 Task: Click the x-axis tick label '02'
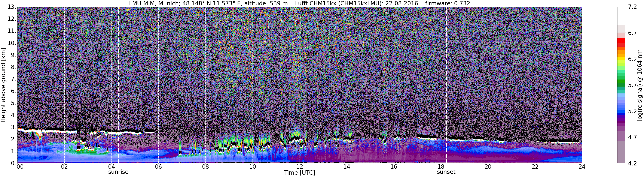[64, 167]
